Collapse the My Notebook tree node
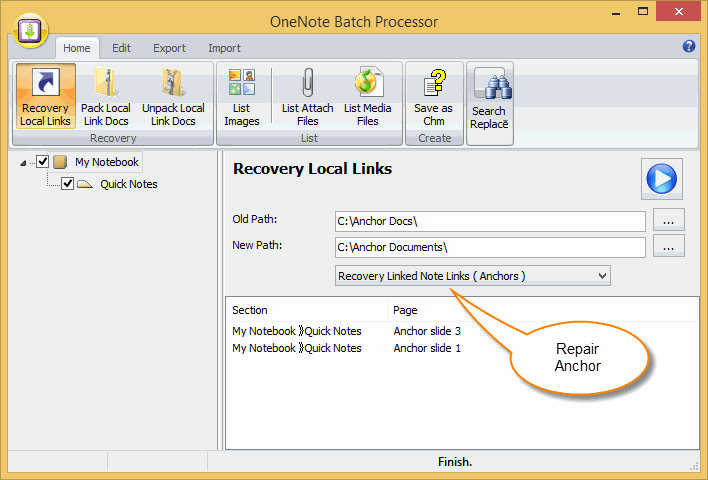 point(23,163)
